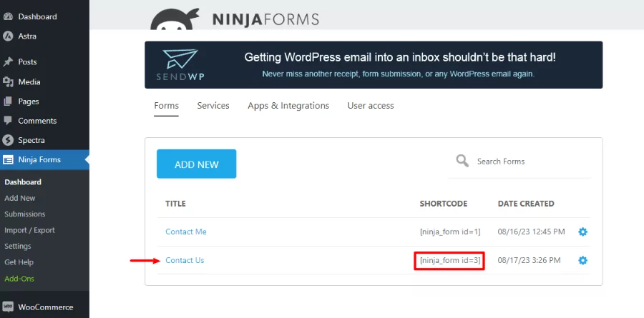
Task: Open the Apps & Integrations tab
Action: (288, 106)
